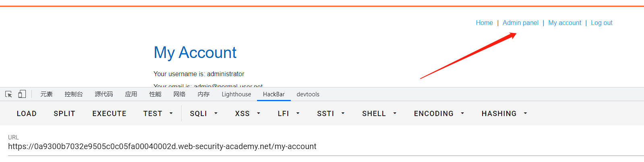Switch to the devtools tab
644x162 pixels.
point(308,94)
